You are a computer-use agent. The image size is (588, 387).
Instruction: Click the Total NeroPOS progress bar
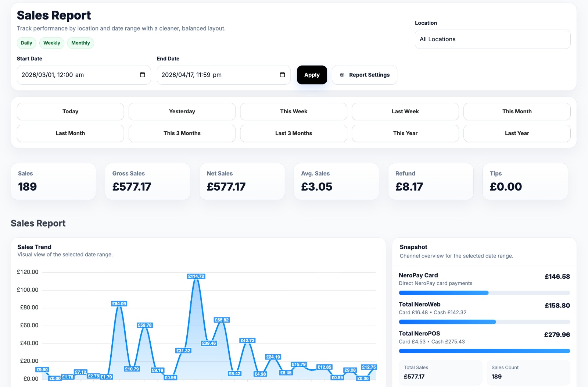pyautogui.click(x=484, y=351)
